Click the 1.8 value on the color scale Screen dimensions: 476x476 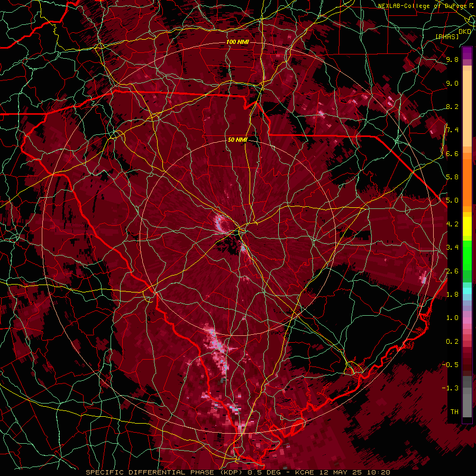452,295
